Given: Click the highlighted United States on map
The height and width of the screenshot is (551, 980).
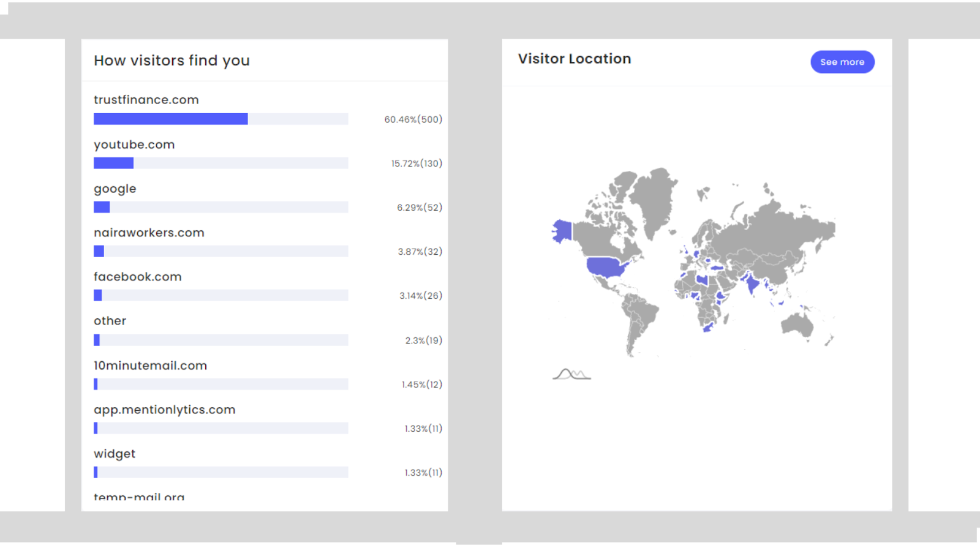Looking at the screenshot, I should pyautogui.click(x=605, y=267).
